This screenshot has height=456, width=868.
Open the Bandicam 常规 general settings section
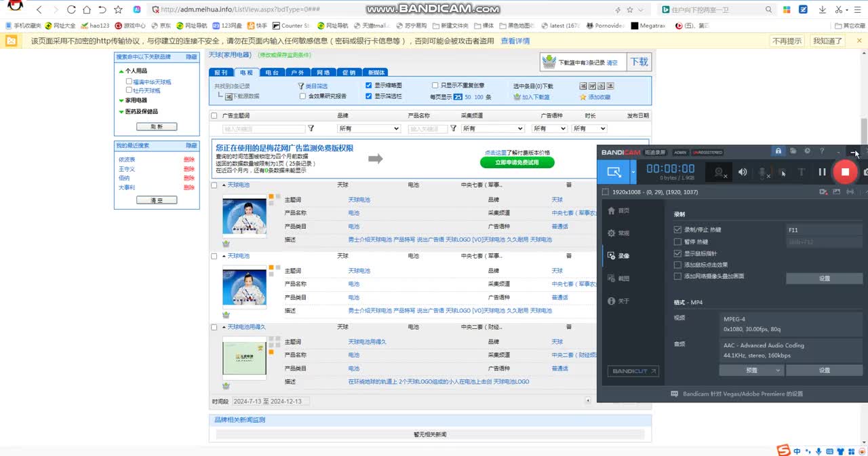[618, 233]
